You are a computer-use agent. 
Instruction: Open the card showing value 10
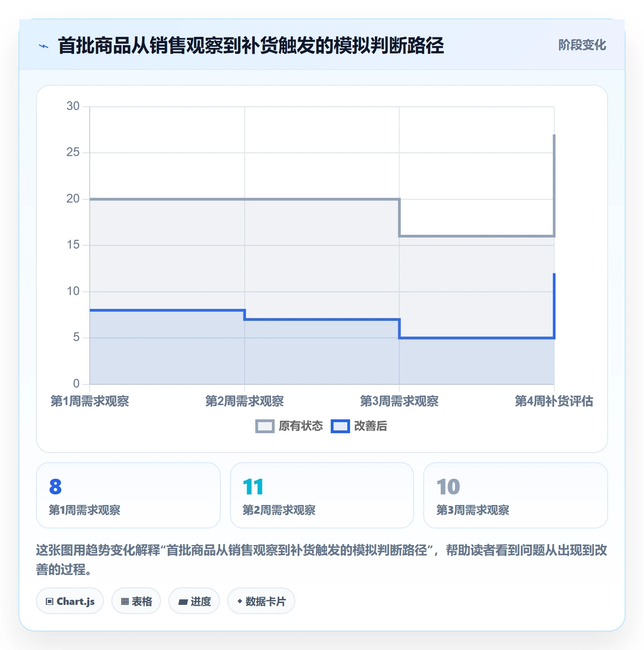point(516,495)
